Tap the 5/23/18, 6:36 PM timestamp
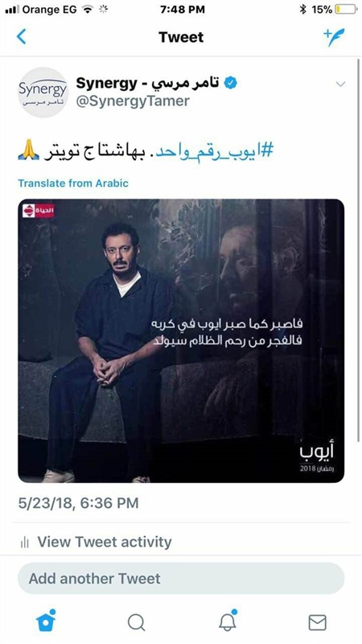The image size is (362, 644). 78,503
